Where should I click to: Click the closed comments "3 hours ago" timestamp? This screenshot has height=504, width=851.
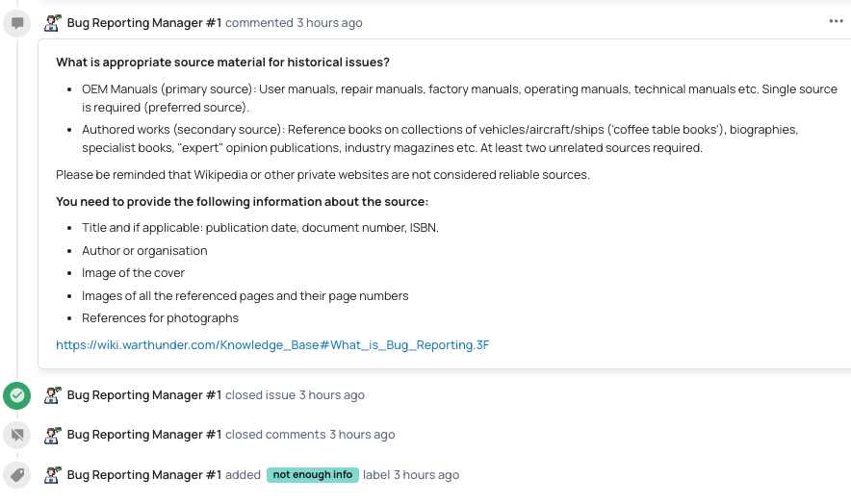coord(362,435)
